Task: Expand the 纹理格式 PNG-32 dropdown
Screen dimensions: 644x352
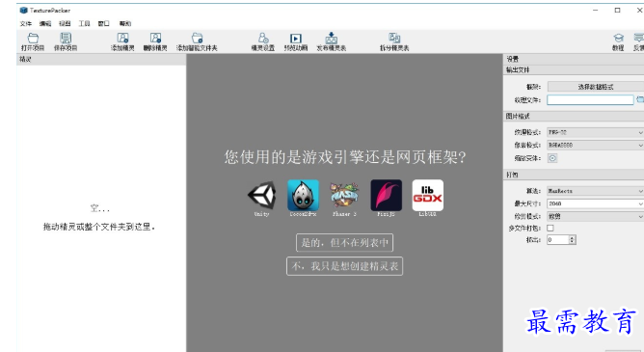Action: pos(595,132)
